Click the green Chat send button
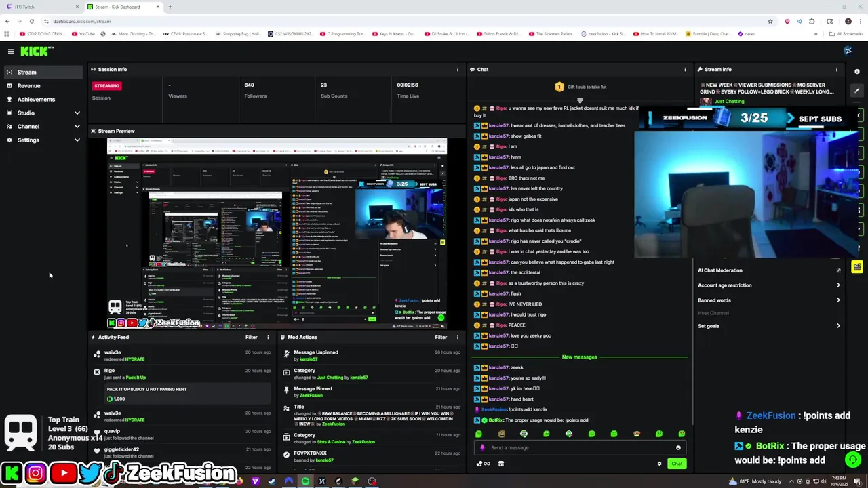 pos(677,464)
